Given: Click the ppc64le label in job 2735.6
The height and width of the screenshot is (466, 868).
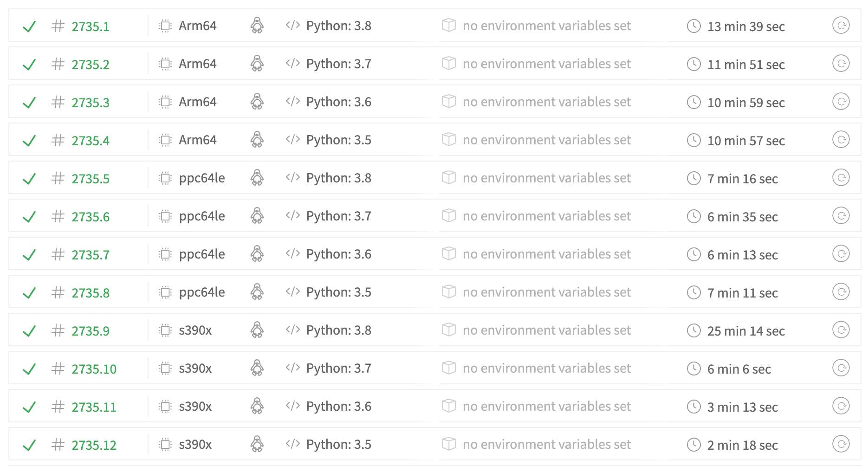Looking at the screenshot, I should 202,216.
